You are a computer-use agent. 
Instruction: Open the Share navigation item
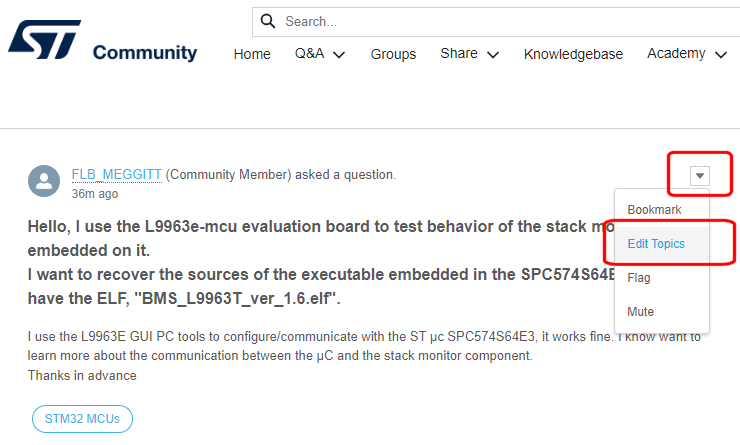pyautogui.click(x=459, y=53)
